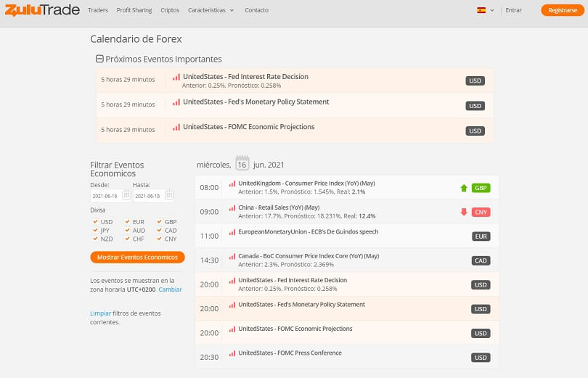Screen dimensions: 588x378
Task: Click the Limpiar filters link
Action: point(100,313)
